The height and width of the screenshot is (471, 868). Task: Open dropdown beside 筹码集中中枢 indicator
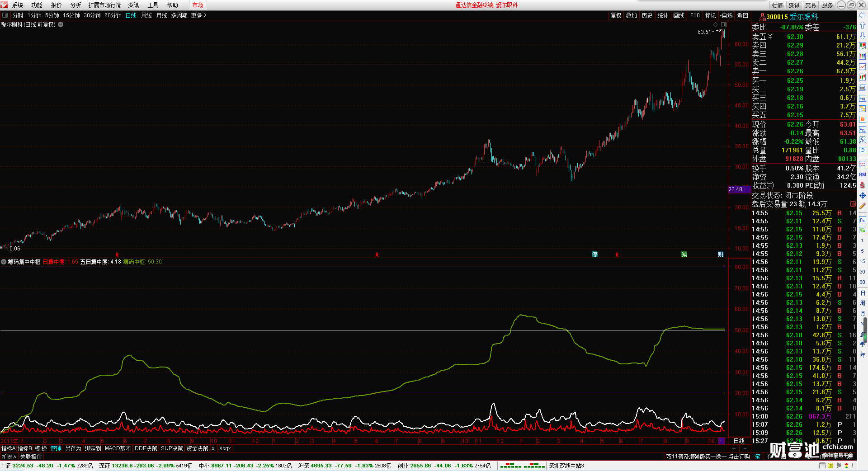(x=4, y=262)
